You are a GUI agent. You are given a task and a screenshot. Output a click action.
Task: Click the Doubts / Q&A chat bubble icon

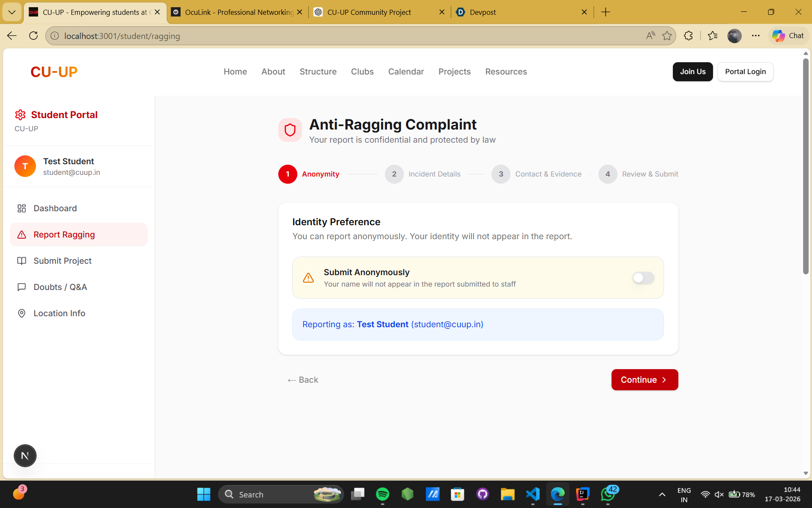22,287
